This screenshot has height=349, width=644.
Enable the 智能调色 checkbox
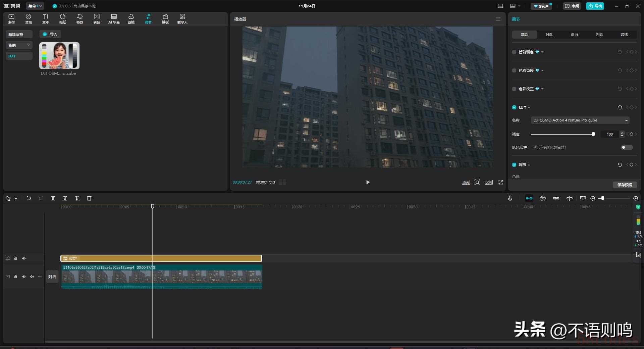coord(514,52)
